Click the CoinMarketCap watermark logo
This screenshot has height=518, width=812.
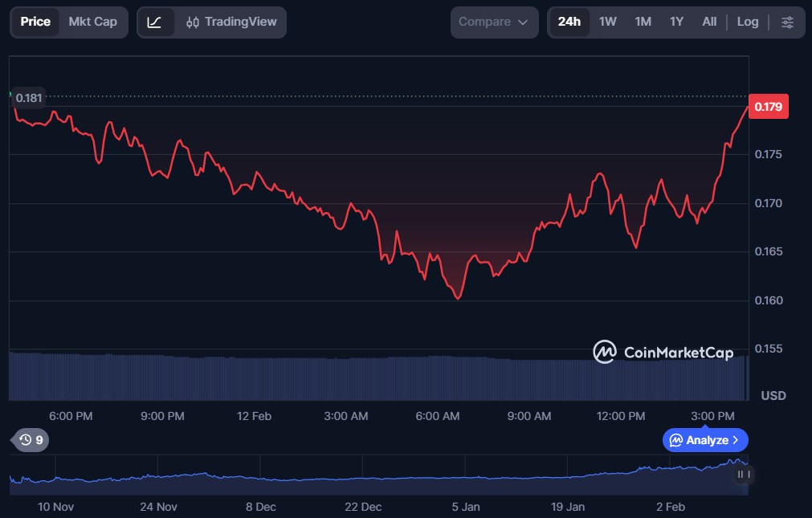click(663, 352)
